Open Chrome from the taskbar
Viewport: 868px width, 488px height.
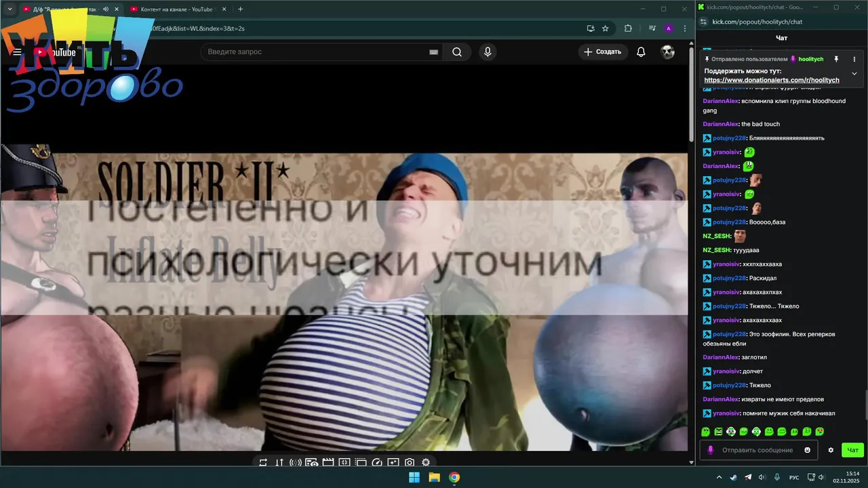click(454, 477)
